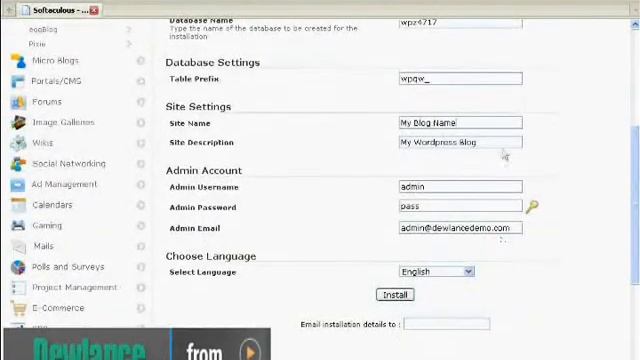Open the Image Galleries category label
Viewport: 640px width, 360px height.
[x=63, y=122]
